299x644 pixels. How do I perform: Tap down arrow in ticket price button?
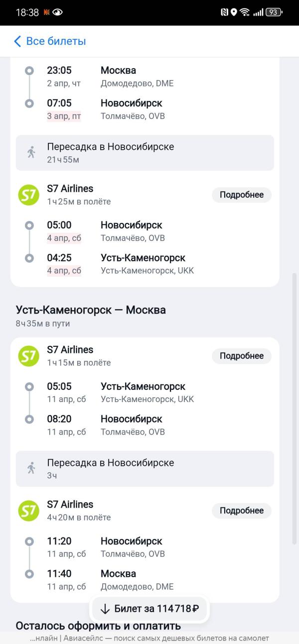coord(105,609)
